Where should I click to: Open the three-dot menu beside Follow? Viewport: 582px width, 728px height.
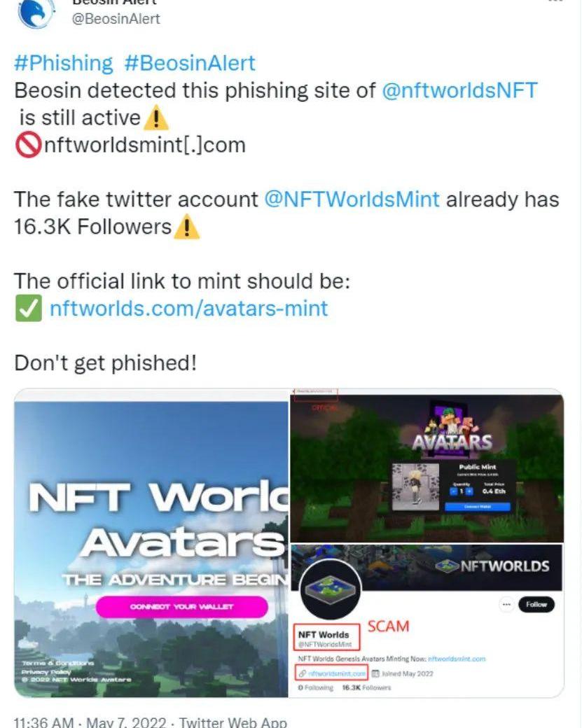pos(506,604)
